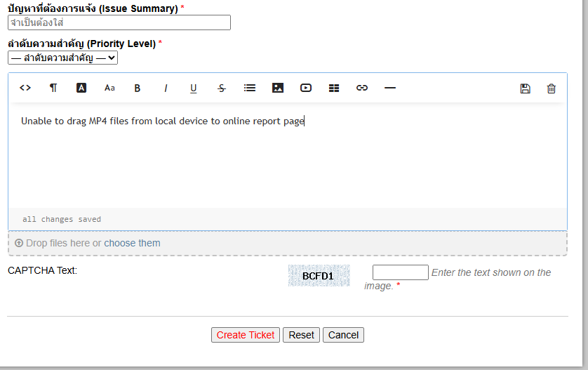Toggle strikethrough formatting

[222, 88]
